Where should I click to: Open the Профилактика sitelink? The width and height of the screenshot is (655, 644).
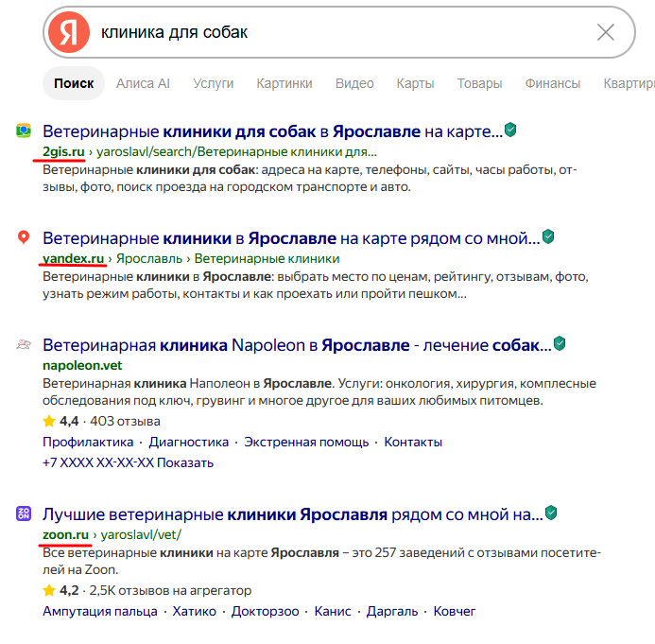tap(88, 443)
